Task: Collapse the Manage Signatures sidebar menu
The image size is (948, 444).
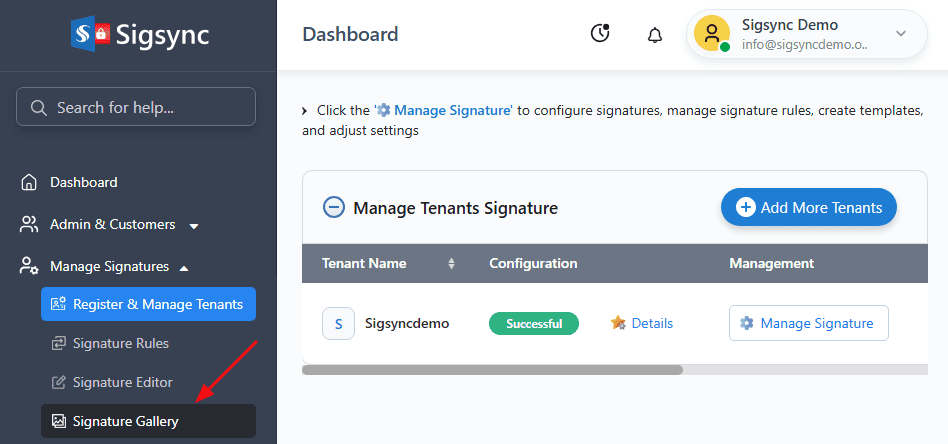Action: pyautogui.click(x=182, y=267)
